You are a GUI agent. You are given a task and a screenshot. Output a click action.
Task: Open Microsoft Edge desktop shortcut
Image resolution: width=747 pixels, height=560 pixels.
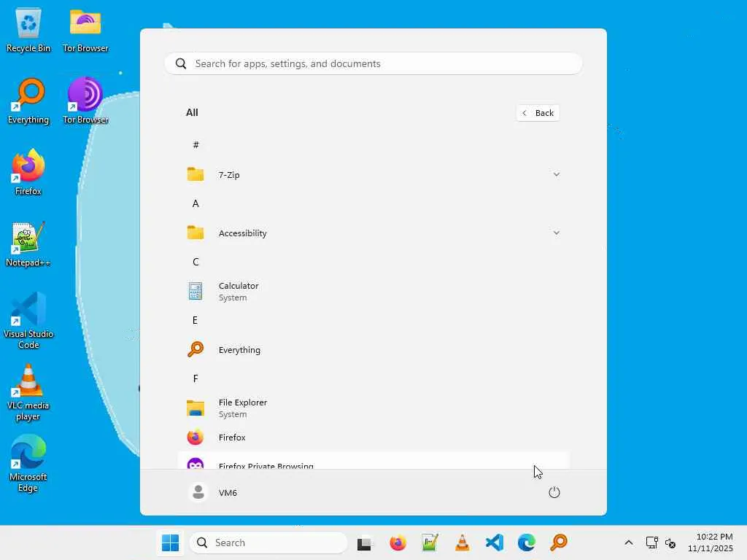tap(28, 464)
